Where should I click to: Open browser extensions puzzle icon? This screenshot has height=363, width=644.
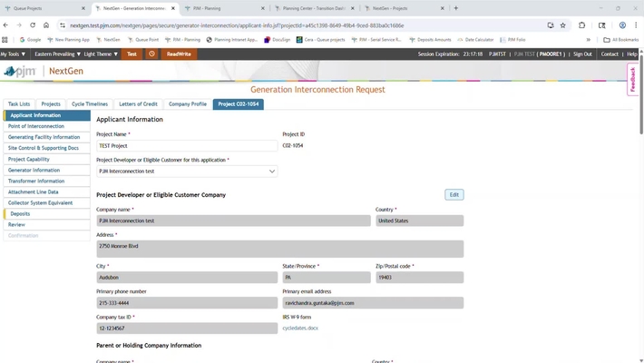pos(581,25)
